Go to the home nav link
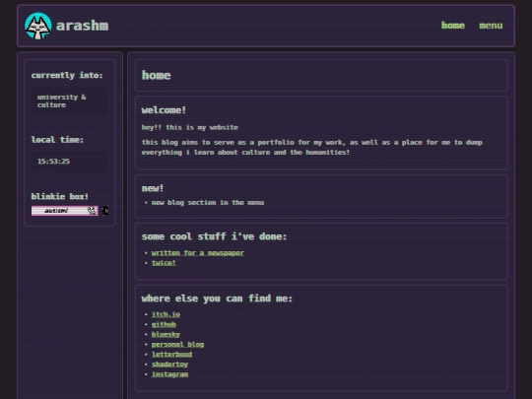The image size is (532, 399). 453,26
